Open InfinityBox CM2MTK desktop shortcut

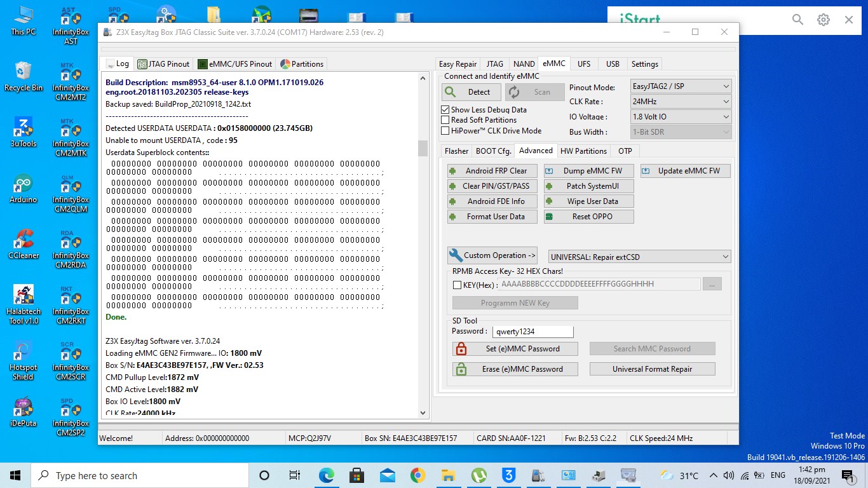tap(71, 138)
